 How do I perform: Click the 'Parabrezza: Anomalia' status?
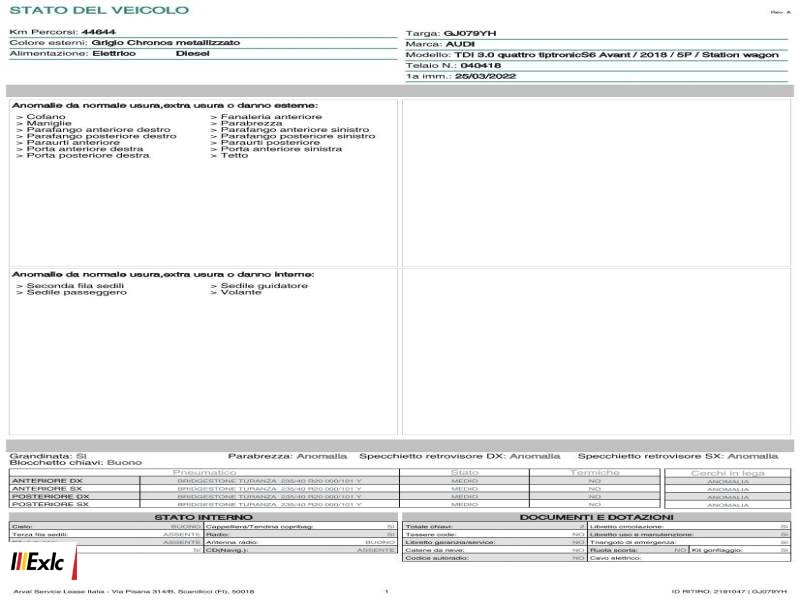[x=287, y=456]
